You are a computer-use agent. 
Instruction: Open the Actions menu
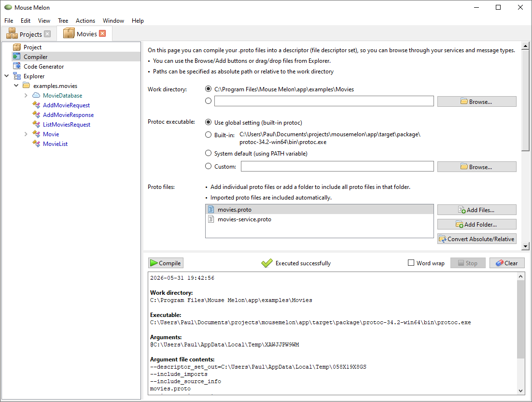(85, 21)
